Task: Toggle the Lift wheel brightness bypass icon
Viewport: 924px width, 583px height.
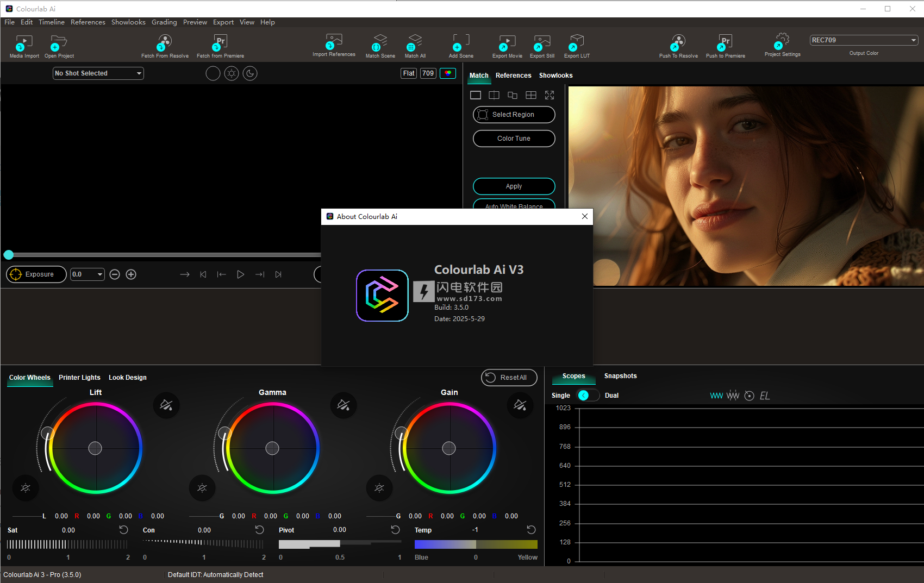Action: point(25,488)
